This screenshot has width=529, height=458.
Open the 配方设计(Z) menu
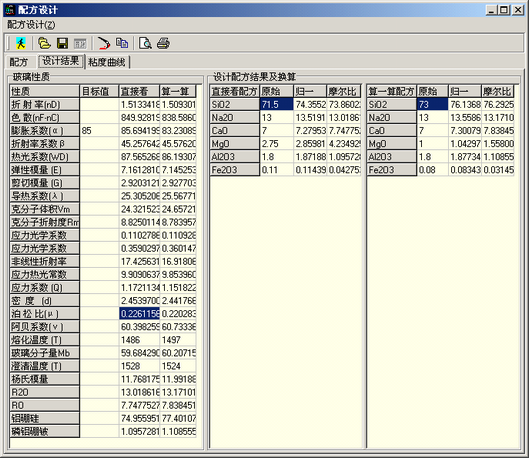pos(31,25)
